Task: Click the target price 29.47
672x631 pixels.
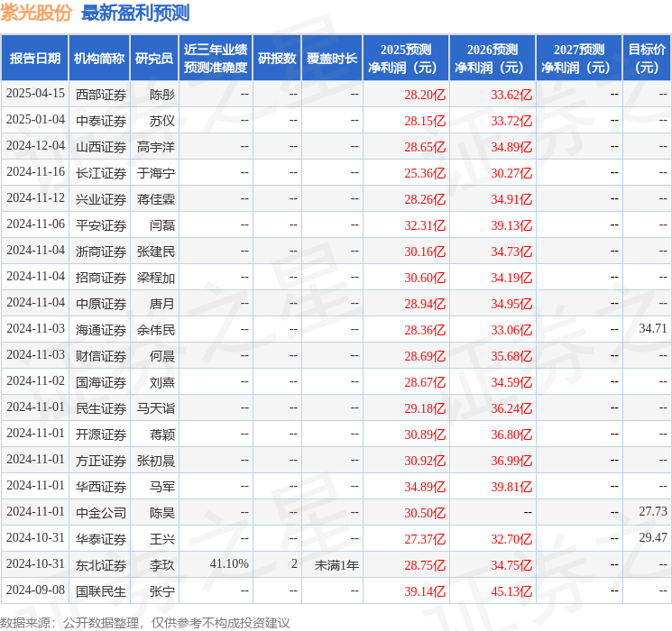Action: coord(653,537)
